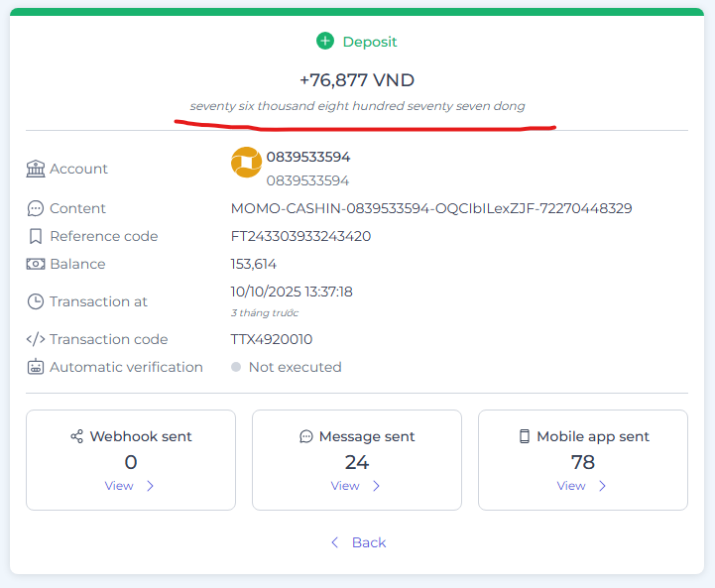The width and height of the screenshot is (715, 588).
Task: Click the Reference code bookmark icon
Action: point(36,236)
